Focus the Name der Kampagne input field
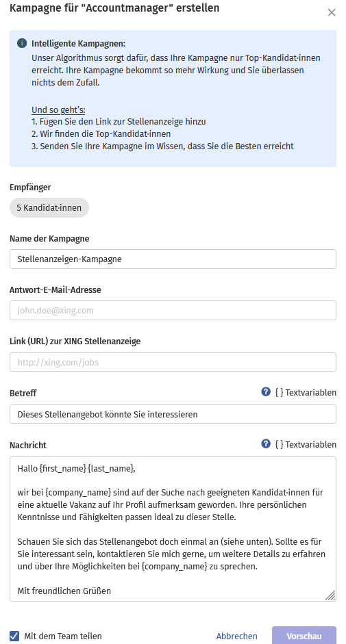This screenshot has width=346, height=644. (x=173, y=259)
